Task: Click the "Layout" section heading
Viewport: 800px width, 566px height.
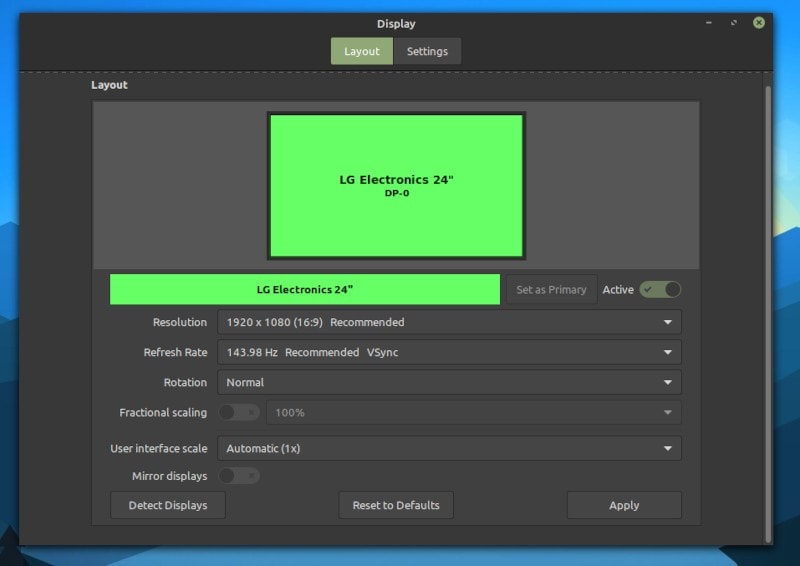Action: (109, 85)
